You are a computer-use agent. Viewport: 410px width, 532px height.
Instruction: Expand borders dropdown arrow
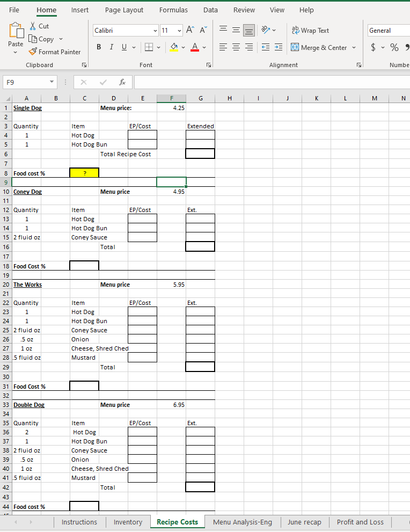[x=158, y=47]
